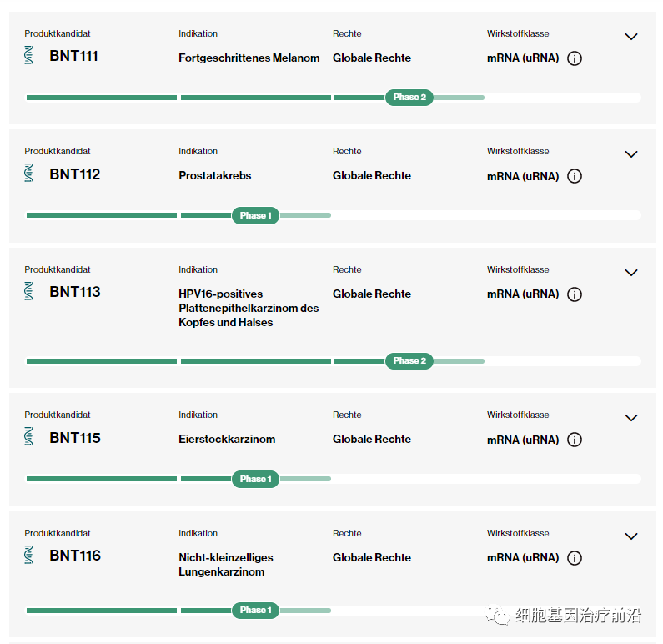Viewport: 663px width, 644px height.
Task: Expand the BNT112 Prostatakrebs card
Action: 631,154
